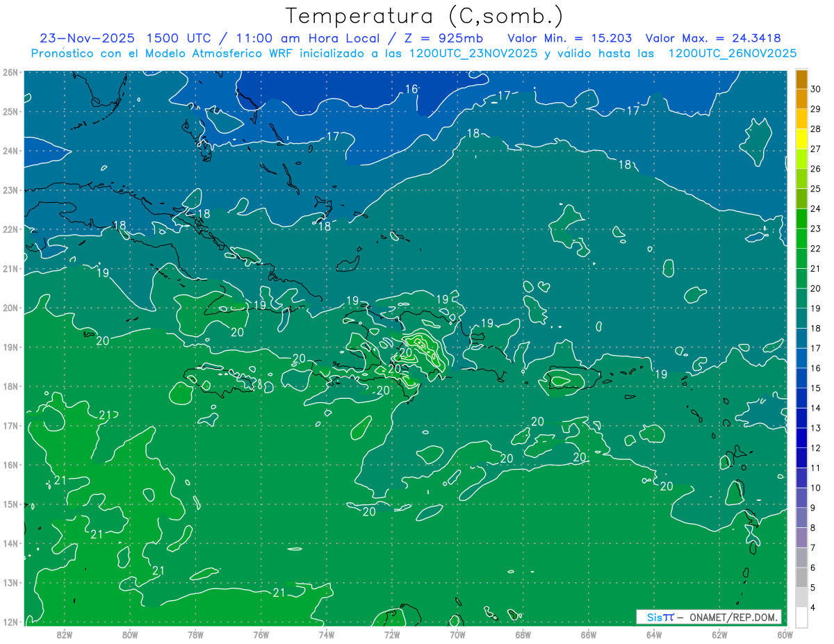
Task: Click the "Sisπ" logo text
Action: [660, 617]
